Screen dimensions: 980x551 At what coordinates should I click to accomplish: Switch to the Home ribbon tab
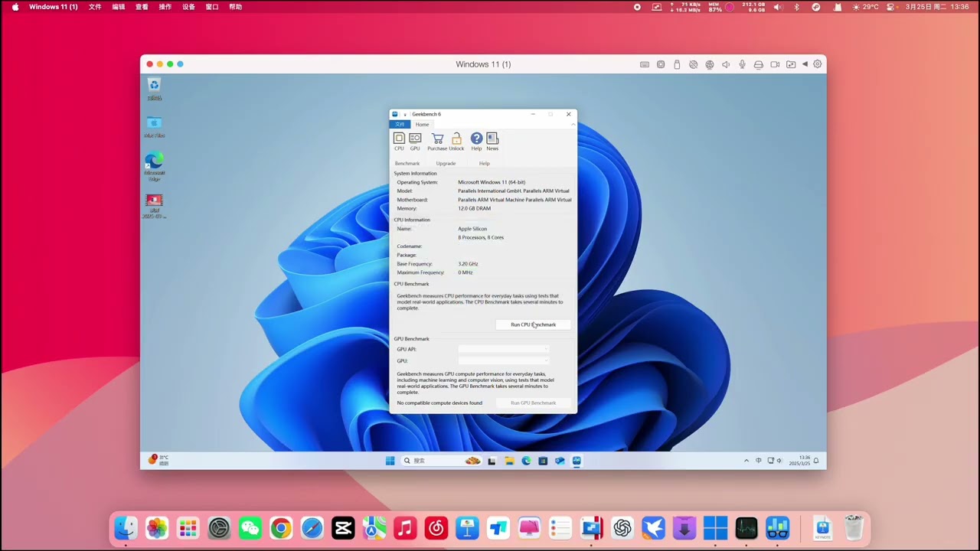click(422, 124)
